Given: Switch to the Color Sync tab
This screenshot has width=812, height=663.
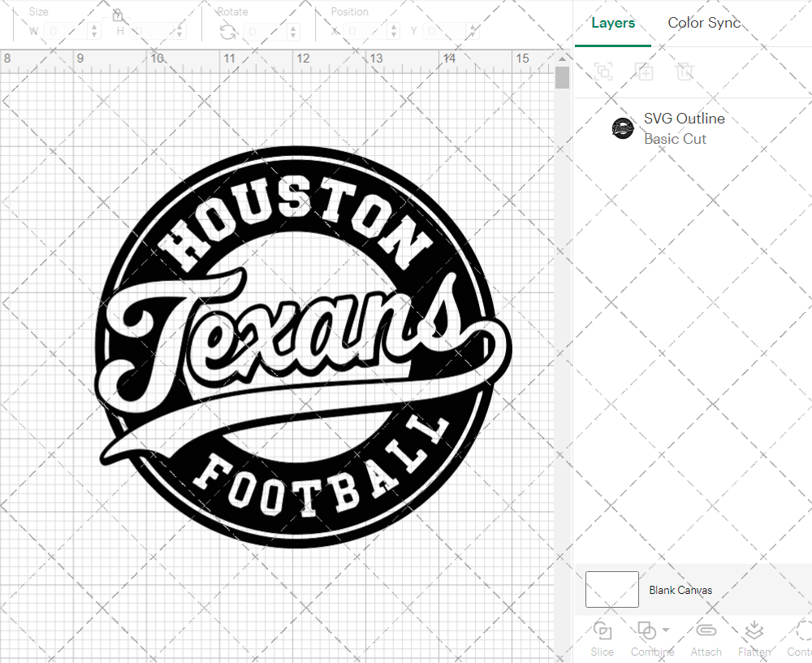Looking at the screenshot, I should (704, 23).
